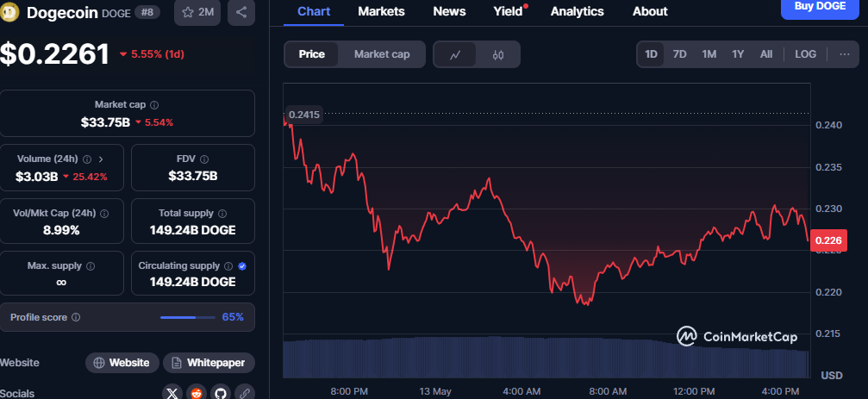Show Vol/Mkt Cap info icon
The image size is (868, 399).
click(x=104, y=213)
